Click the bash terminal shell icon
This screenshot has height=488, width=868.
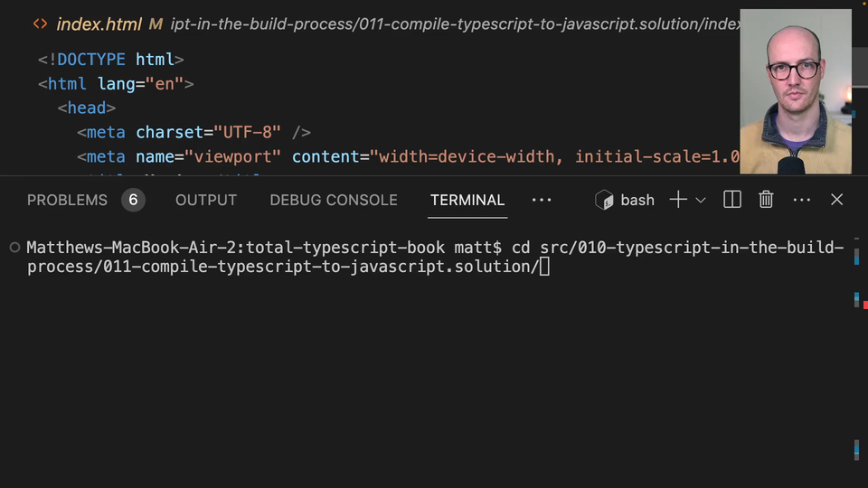click(x=604, y=200)
